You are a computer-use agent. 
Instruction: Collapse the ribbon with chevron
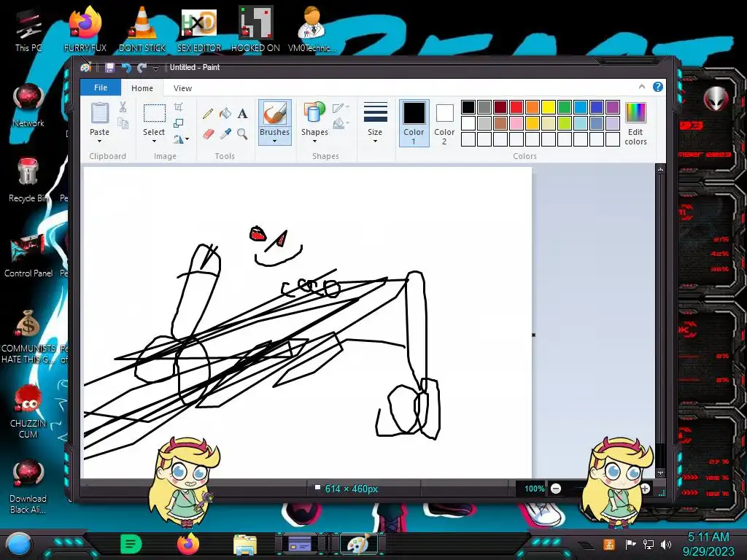click(x=642, y=87)
